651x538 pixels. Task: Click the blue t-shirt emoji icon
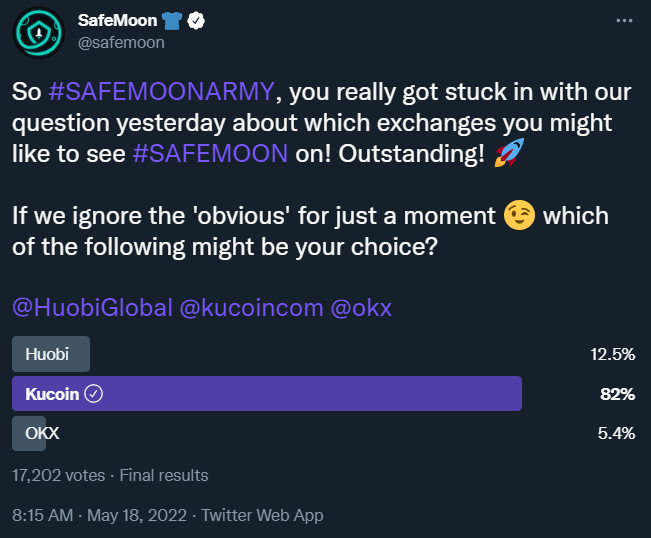coord(171,20)
